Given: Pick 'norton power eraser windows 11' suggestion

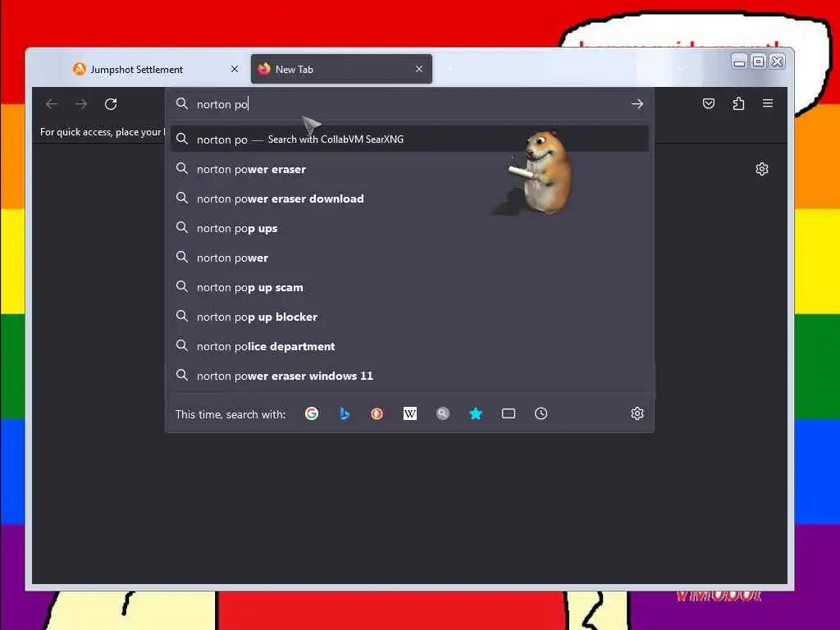Looking at the screenshot, I should tap(410, 376).
